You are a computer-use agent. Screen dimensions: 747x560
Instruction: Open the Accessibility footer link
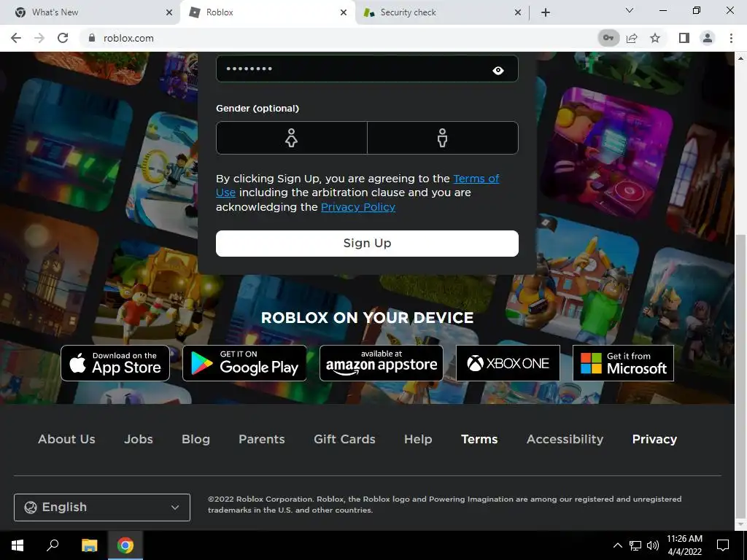565,439
